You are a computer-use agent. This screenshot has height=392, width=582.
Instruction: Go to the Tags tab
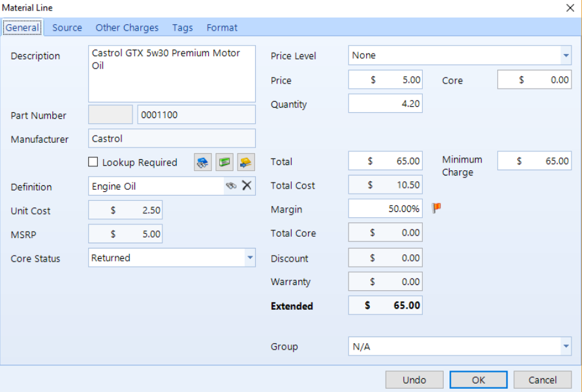(x=183, y=28)
